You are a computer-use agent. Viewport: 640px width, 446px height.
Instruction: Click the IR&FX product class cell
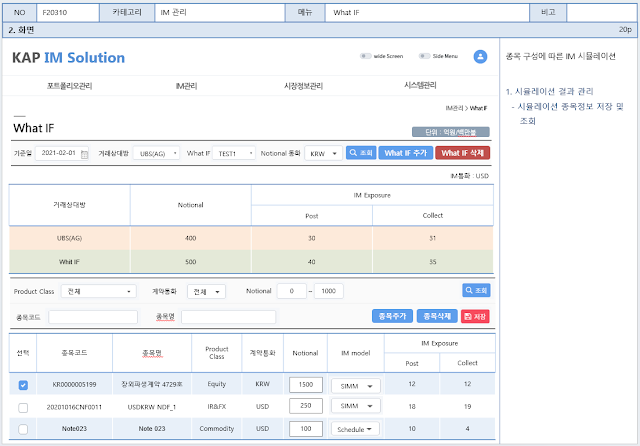click(217, 407)
